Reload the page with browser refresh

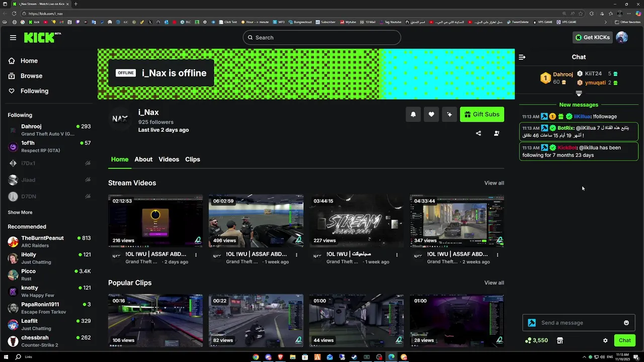pos(14,14)
